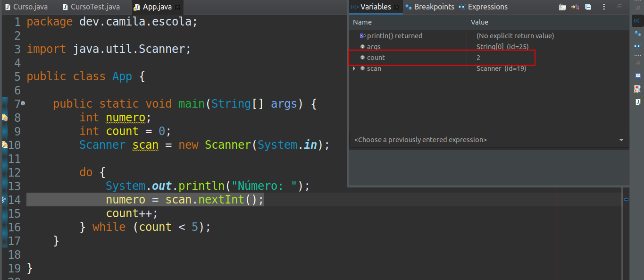Viewport: 644px width, 280px height.
Task: Select the count variable row
Action: 489,58
